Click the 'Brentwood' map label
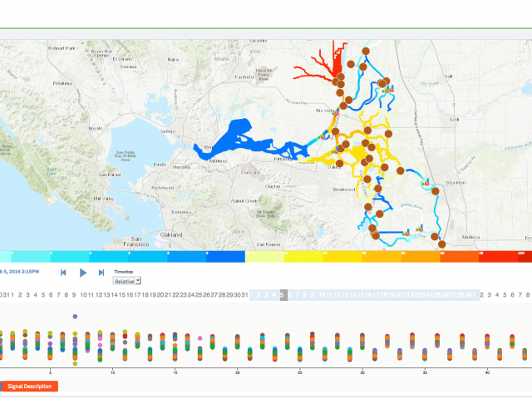This screenshot has height=399, width=532. click(344, 190)
